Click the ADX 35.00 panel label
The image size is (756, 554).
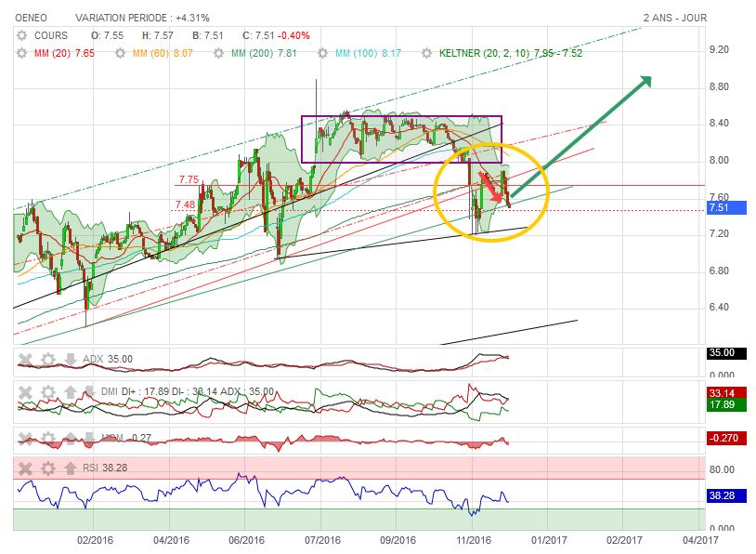click(x=108, y=360)
